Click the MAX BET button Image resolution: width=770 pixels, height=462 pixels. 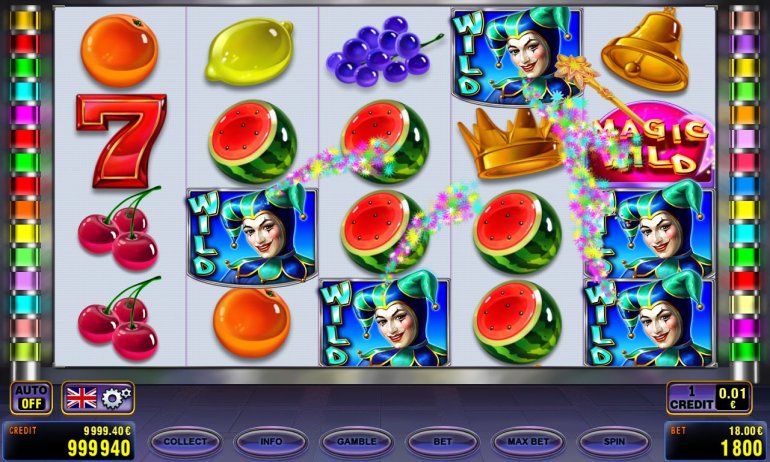[528, 442]
